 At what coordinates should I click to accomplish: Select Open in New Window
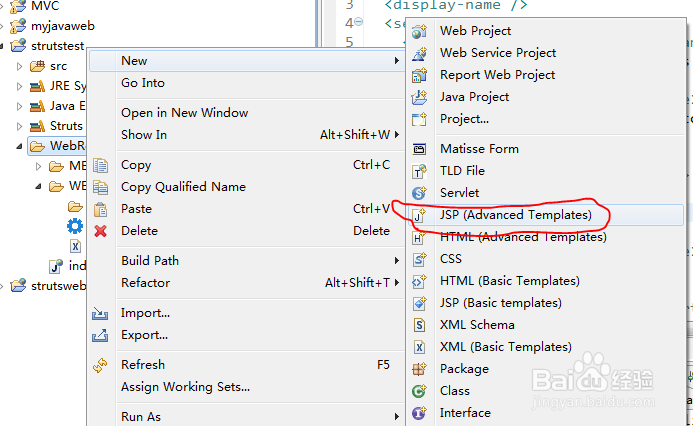point(247,113)
